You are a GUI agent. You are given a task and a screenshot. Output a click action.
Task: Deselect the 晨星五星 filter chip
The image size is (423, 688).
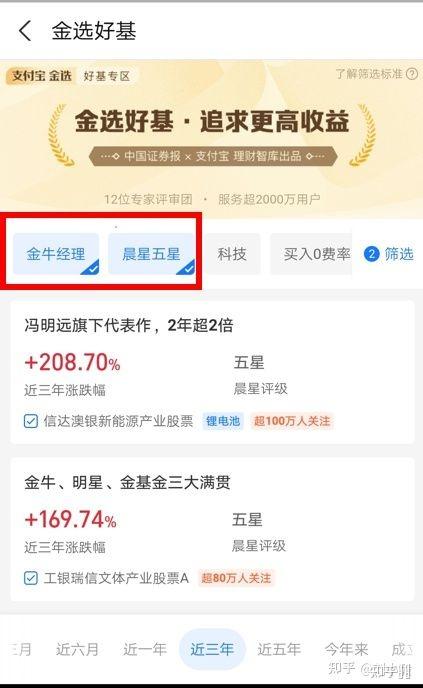pos(151,254)
